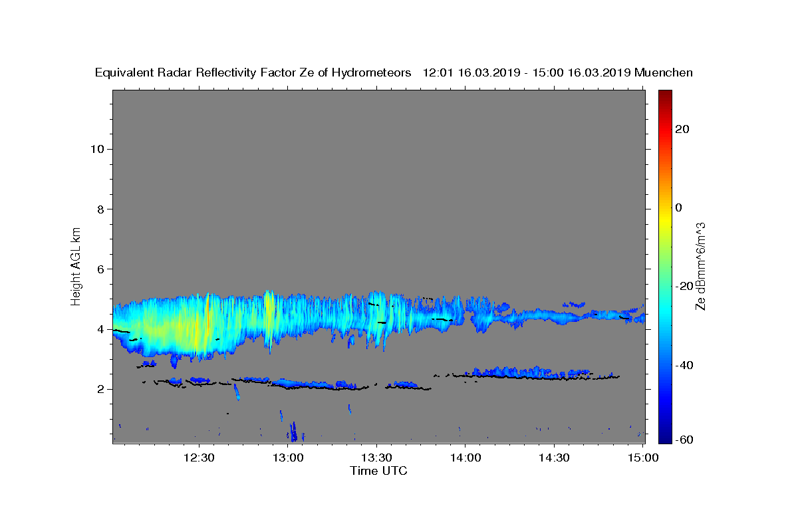This screenshot has height=532, width=798.
Task: Click the 14:00 time tick label
Action: pyautogui.click(x=465, y=458)
